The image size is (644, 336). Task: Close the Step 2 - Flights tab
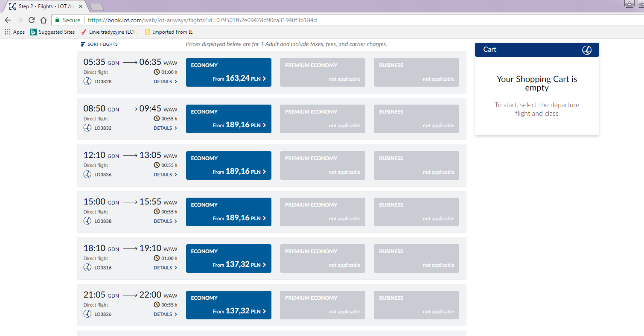pos(81,6)
